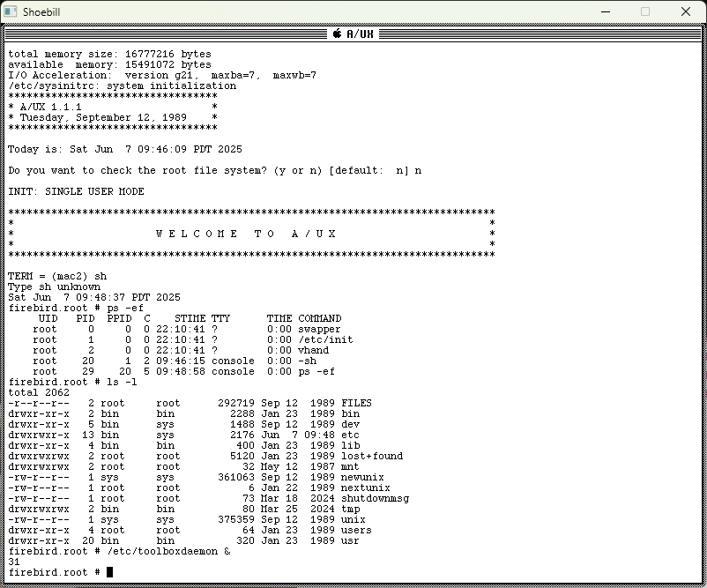Click the 'mnt' directory name
This screenshot has width=707, height=588.
pyautogui.click(x=350, y=467)
